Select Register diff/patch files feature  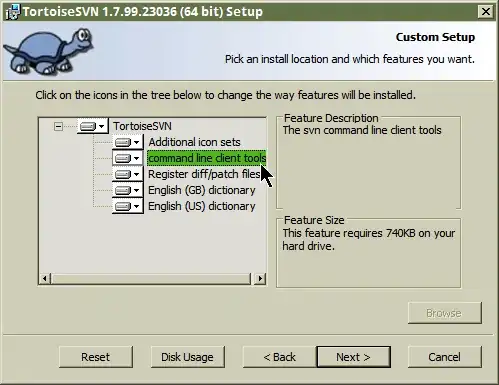click(x=204, y=174)
